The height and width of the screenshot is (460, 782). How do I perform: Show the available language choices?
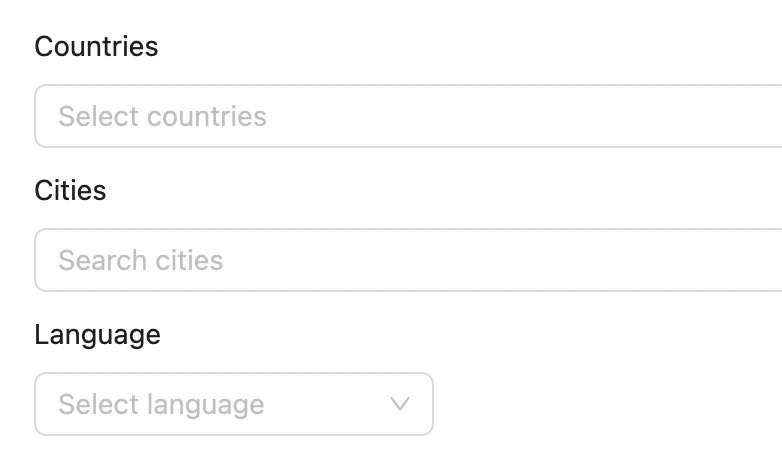[233, 404]
